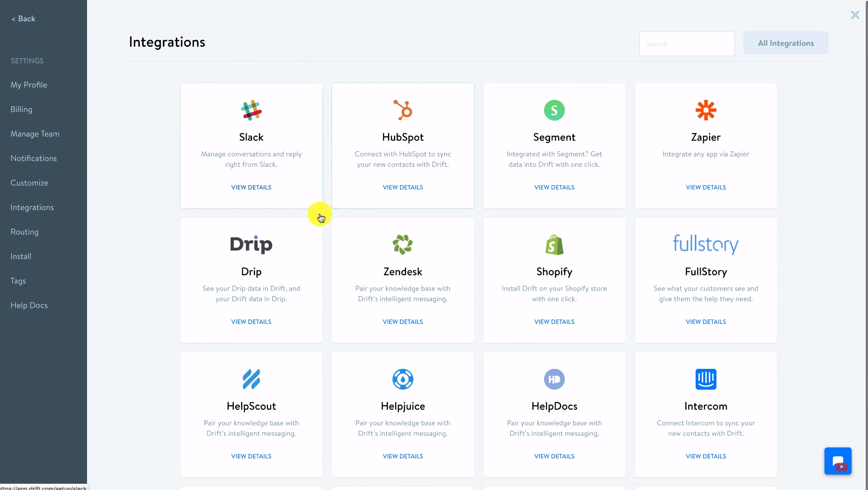The width and height of the screenshot is (868, 490).
Task: Click Slack description 'Manage conversations and reply'
Action: coord(251,154)
